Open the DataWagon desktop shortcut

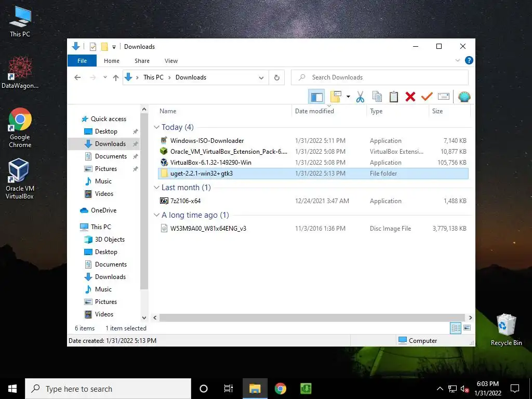click(20, 73)
